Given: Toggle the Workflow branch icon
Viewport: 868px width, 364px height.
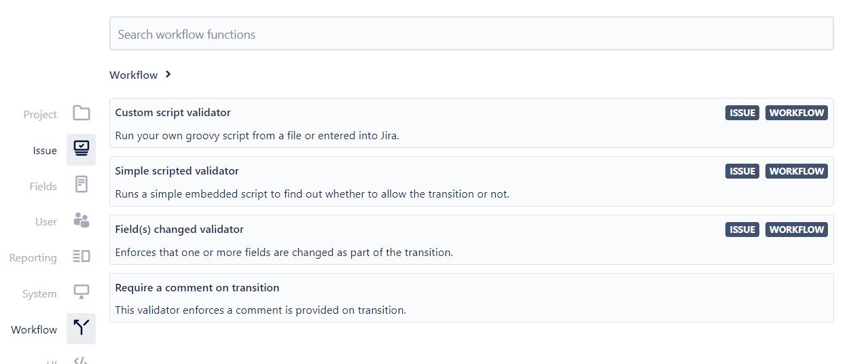Looking at the screenshot, I should pyautogui.click(x=82, y=328).
